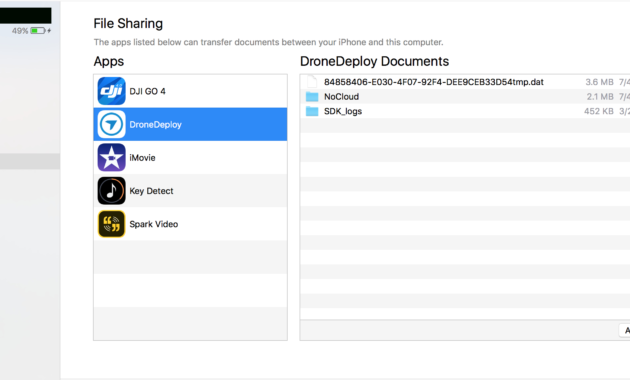Image resolution: width=630 pixels, height=380 pixels.
Task: Select the SDK_logs folder name
Action: tap(343, 112)
